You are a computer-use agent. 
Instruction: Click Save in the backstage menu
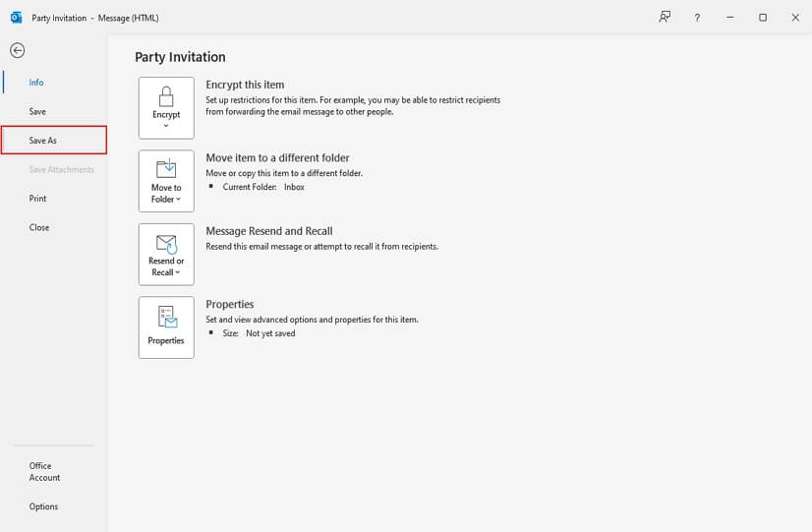coord(37,111)
